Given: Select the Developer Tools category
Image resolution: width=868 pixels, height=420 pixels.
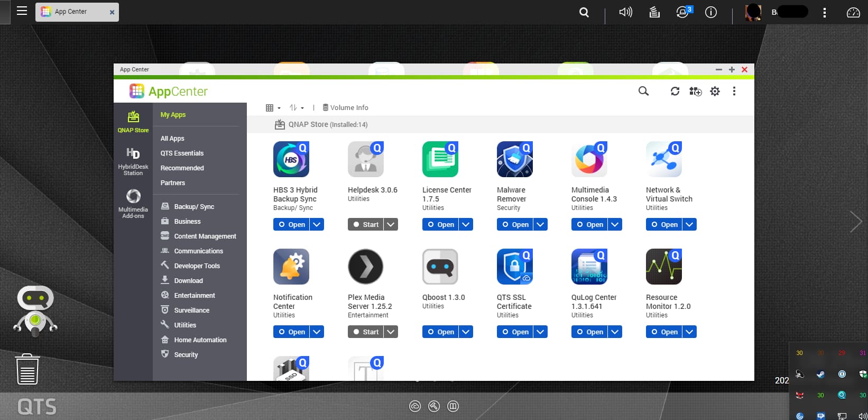Looking at the screenshot, I should point(197,266).
